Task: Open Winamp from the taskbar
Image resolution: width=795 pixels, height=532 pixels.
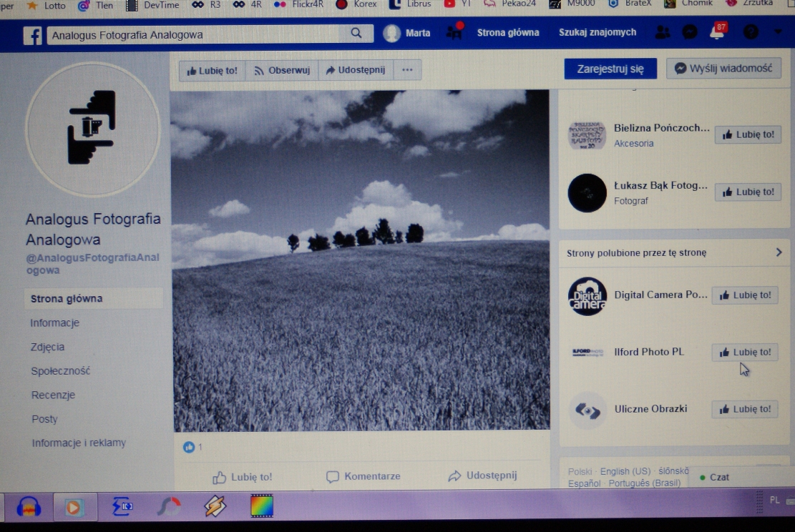Action: click(x=214, y=506)
